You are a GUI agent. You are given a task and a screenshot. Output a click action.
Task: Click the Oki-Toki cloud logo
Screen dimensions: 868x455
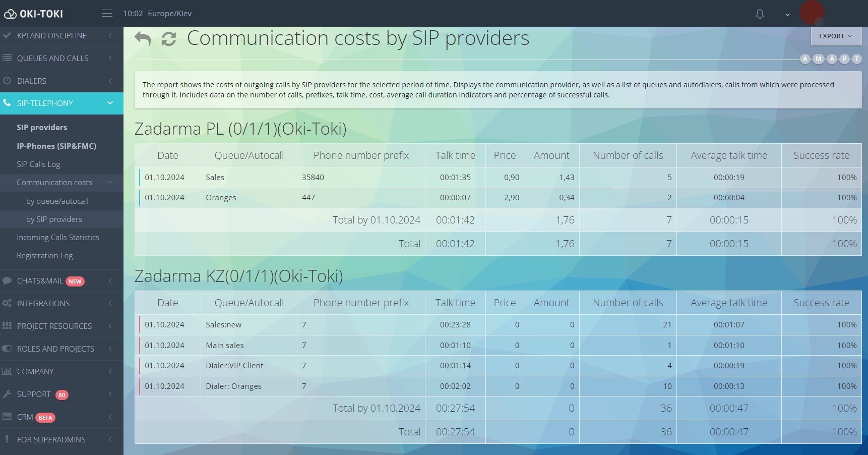tap(10, 14)
